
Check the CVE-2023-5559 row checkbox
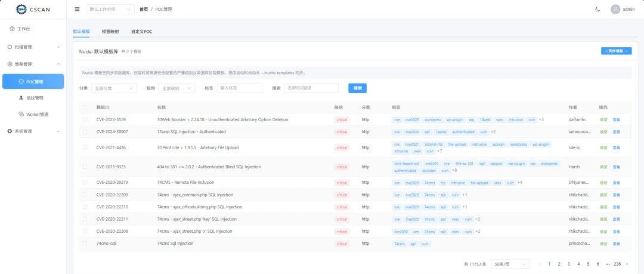(85, 120)
